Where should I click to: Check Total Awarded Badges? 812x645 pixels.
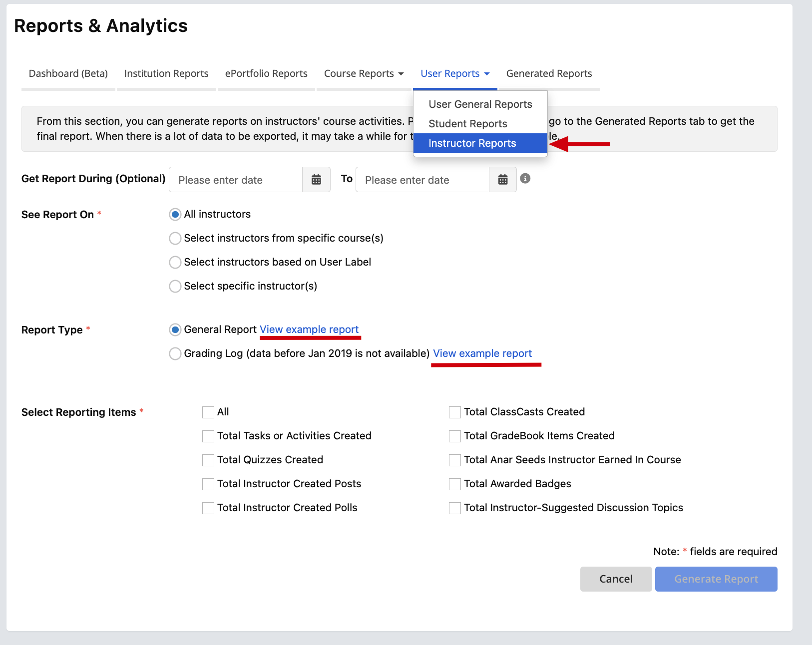click(x=455, y=484)
